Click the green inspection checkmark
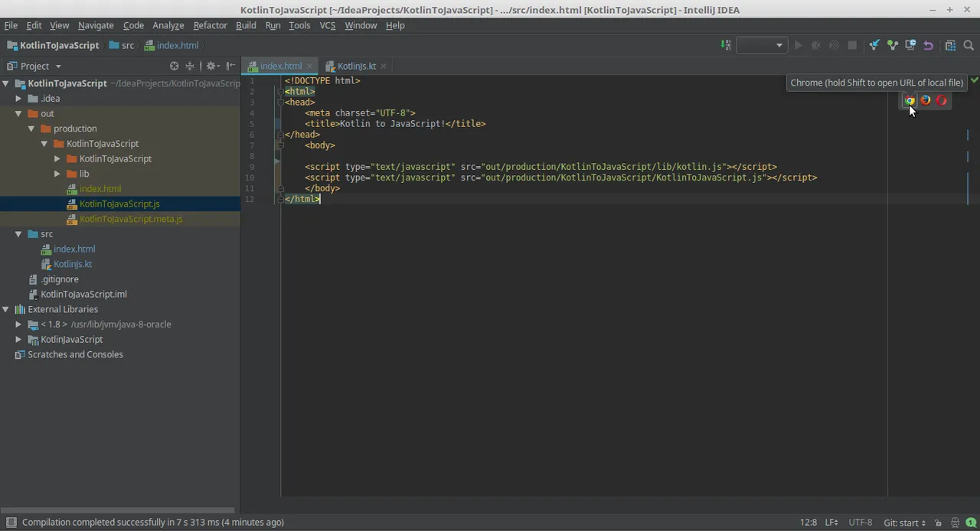 974,80
